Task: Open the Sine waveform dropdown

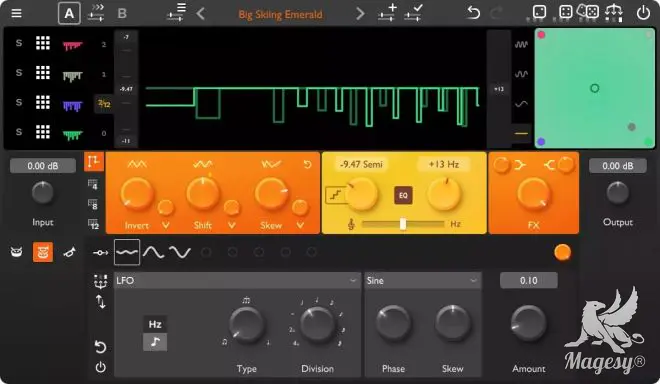Action: click(x=423, y=280)
